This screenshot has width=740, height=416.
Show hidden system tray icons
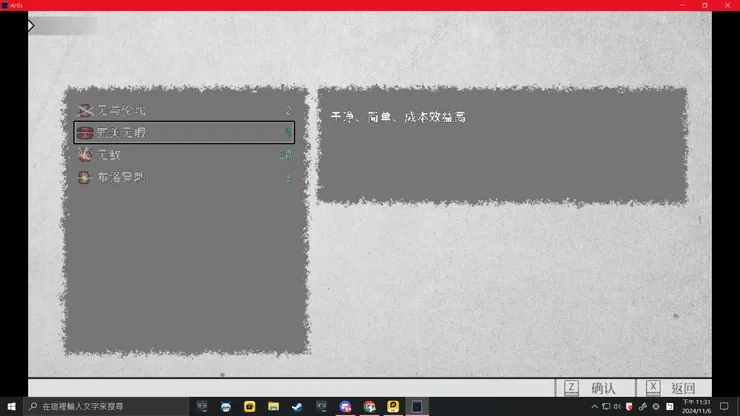pos(595,407)
